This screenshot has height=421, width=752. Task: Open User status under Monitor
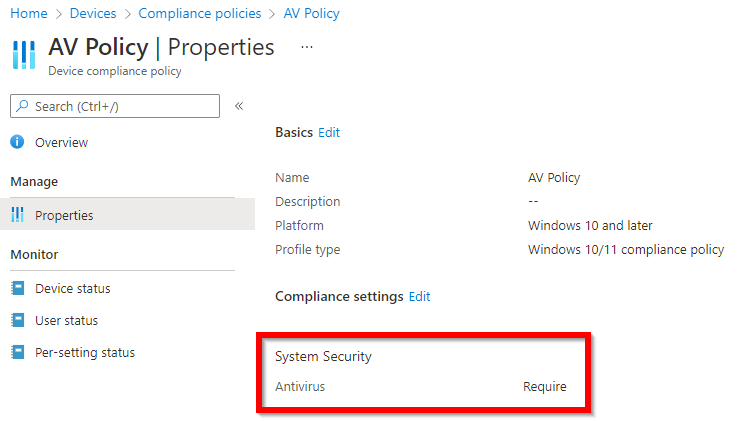[x=66, y=320]
